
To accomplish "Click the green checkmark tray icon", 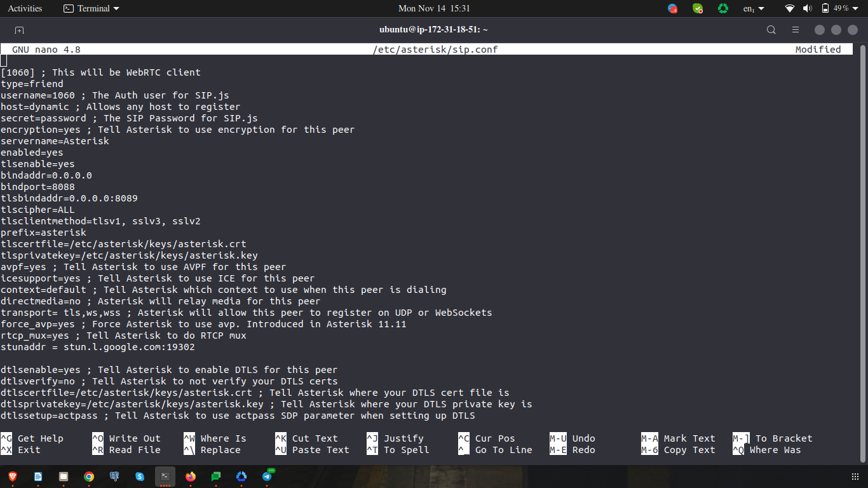I will pyautogui.click(x=698, y=8).
